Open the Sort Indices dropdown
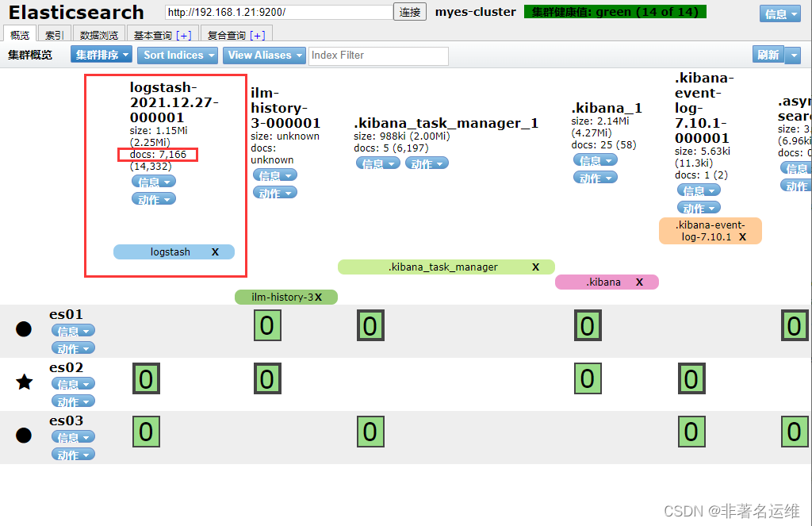The width and height of the screenshot is (812, 526). click(x=178, y=55)
